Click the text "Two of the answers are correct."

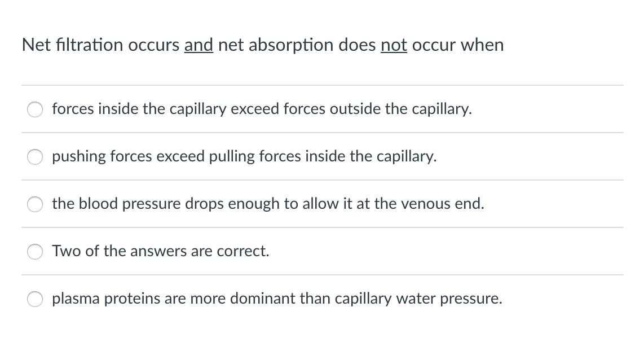pos(160,252)
